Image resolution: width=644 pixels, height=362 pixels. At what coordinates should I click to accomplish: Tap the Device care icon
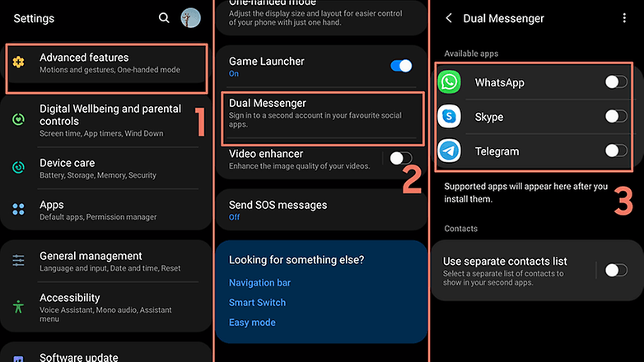18,168
